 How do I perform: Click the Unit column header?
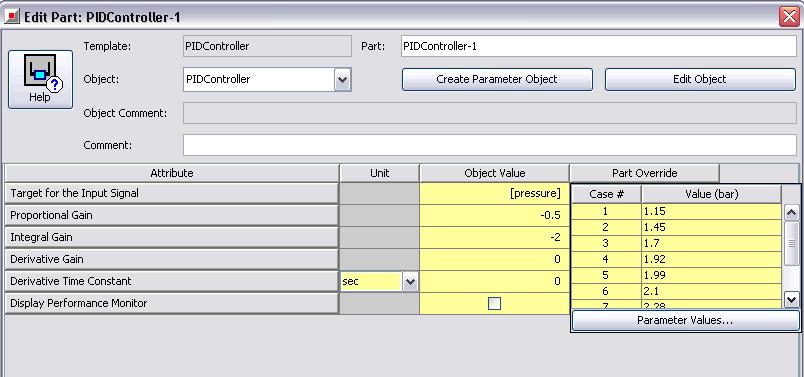click(379, 173)
